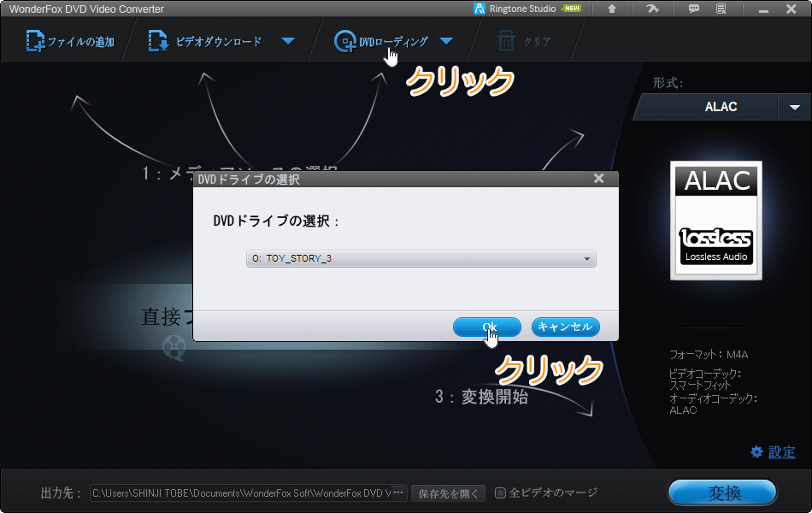Image resolution: width=812 pixels, height=513 pixels.
Task: Click the format dropdown arrow beside ALAC
Action: (794, 107)
